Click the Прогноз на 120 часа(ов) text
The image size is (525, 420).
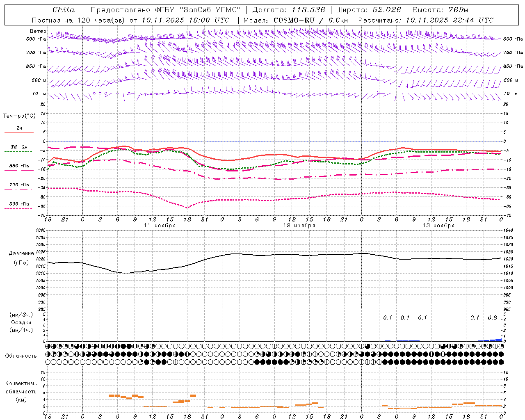pyautogui.click(x=79, y=20)
